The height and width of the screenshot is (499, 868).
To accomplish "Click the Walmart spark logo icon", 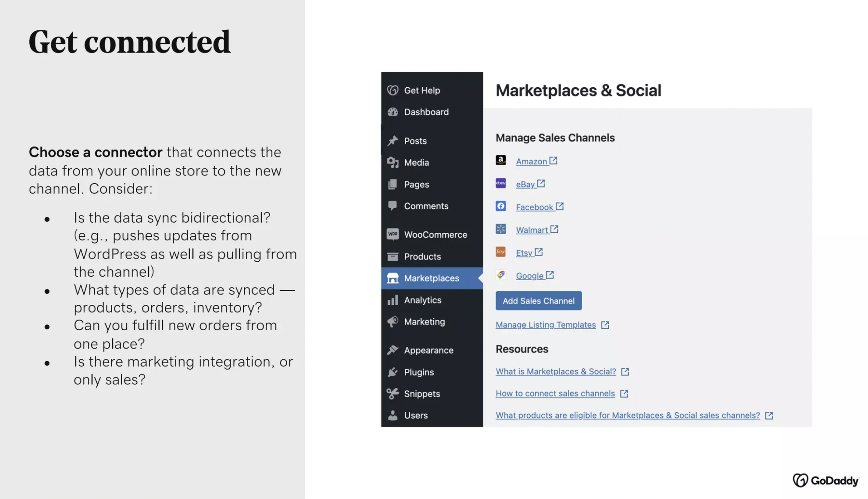I will (500, 229).
